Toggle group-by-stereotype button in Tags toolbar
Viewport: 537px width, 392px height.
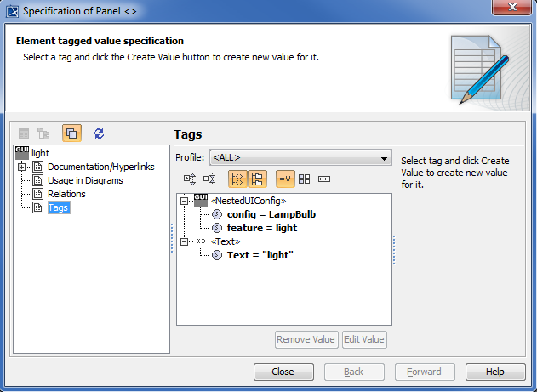[x=237, y=179]
